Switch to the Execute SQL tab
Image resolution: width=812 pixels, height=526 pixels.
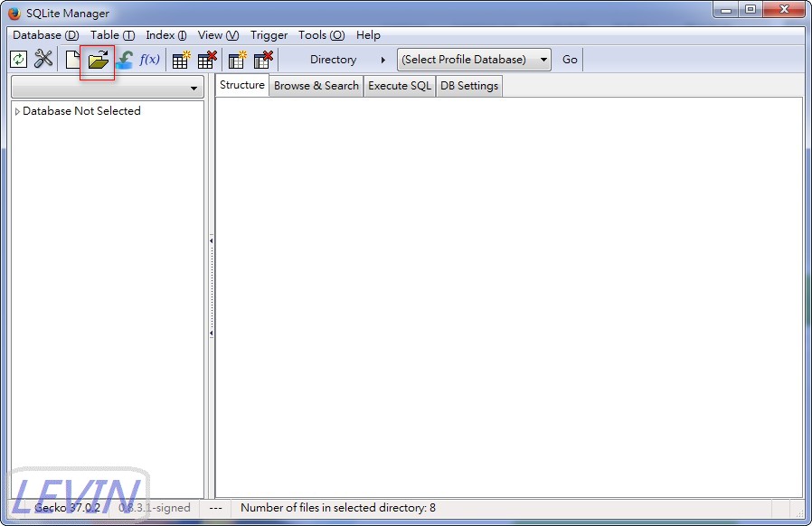pos(399,86)
